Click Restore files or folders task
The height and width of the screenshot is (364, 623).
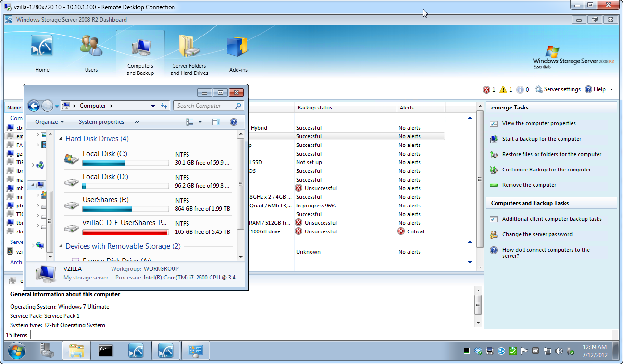tap(552, 154)
